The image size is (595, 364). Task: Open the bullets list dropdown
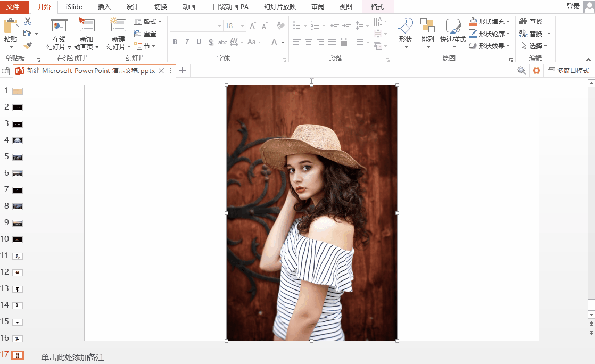tap(305, 26)
